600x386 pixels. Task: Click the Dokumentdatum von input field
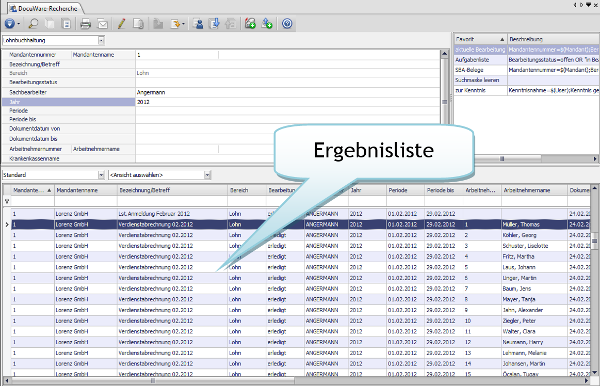pos(287,129)
